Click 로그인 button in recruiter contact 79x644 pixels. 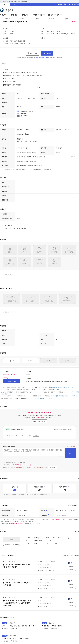[36, 435]
